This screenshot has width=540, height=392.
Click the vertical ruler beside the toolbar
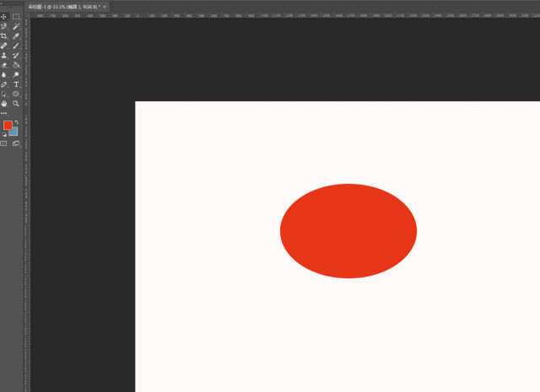click(27, 205)
